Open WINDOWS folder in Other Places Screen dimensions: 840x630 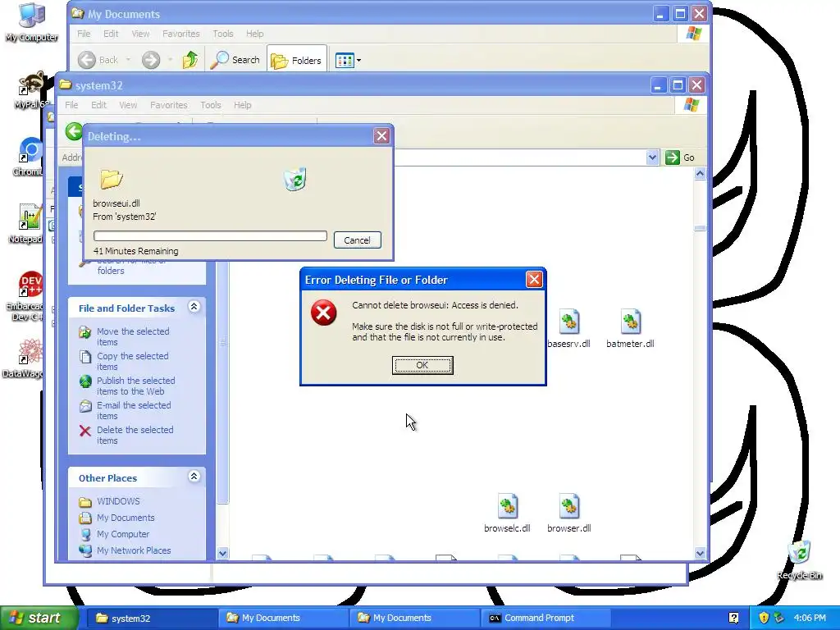tap(118, 501)
